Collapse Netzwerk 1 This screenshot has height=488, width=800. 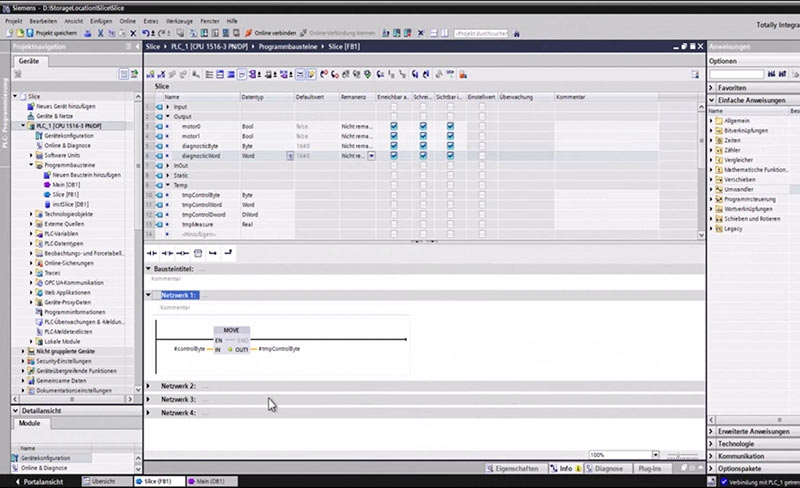148,295
